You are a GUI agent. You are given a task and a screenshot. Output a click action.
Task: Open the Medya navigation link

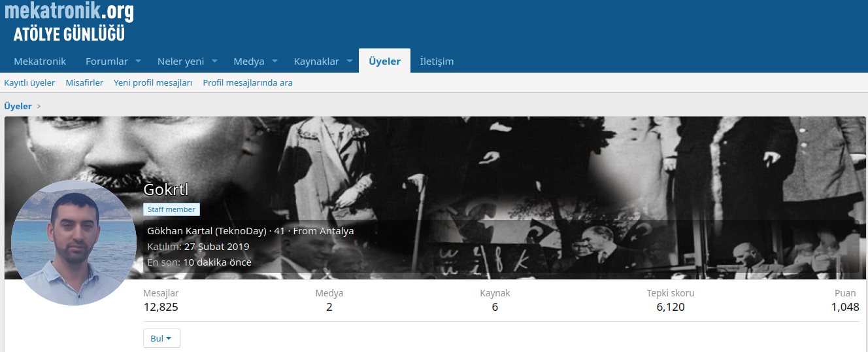coord(249,62)
